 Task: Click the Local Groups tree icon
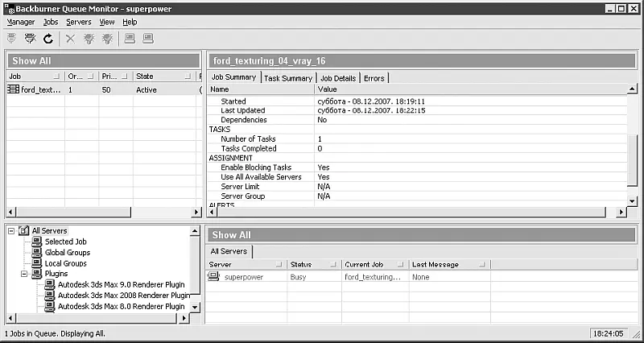click(37, 263)
